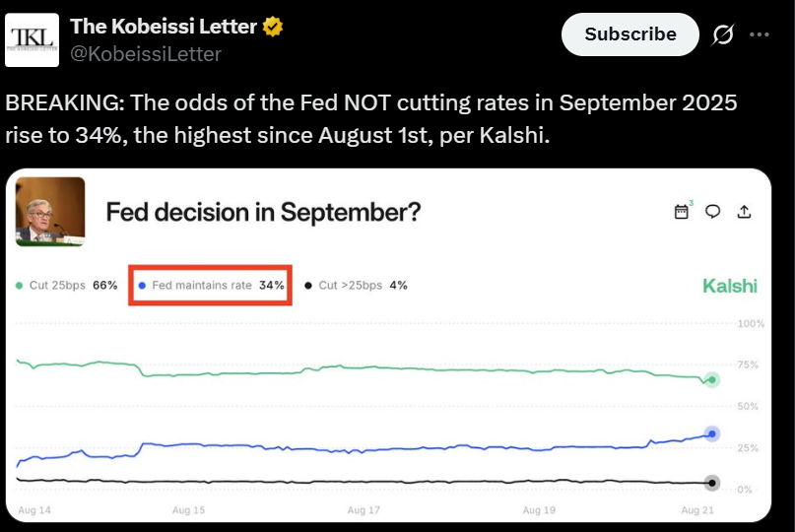Click the gold verified badge
This screenshot has height=532, width=795.
pos(273,27)
